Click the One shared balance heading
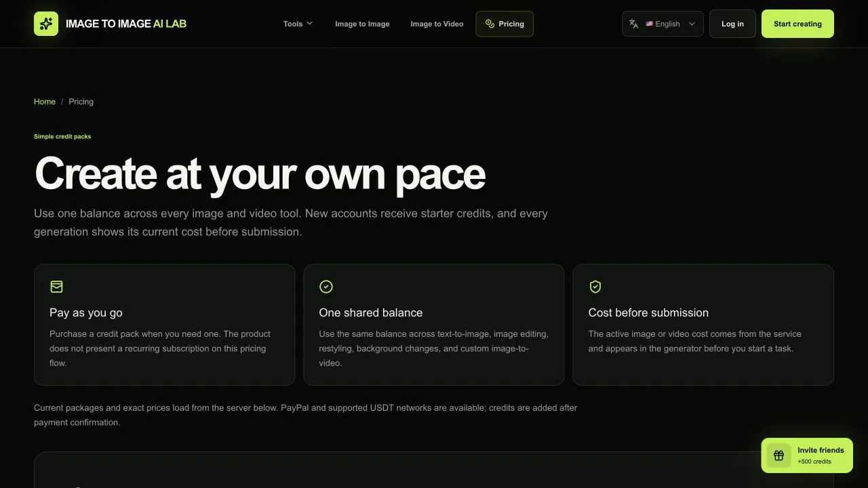Image resolution: width=868 pixels, height=488 pixels. tap(371, 312)
